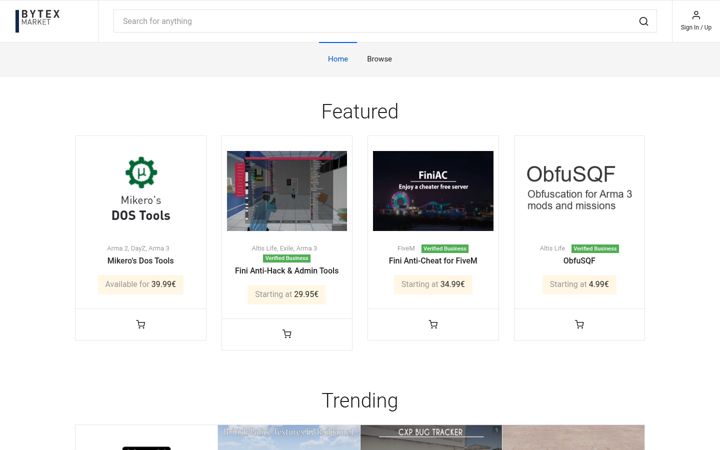Click Altis Life label on ObfuSQF card
The width and height of the screenshot is (720, 450).
point(552,248)
